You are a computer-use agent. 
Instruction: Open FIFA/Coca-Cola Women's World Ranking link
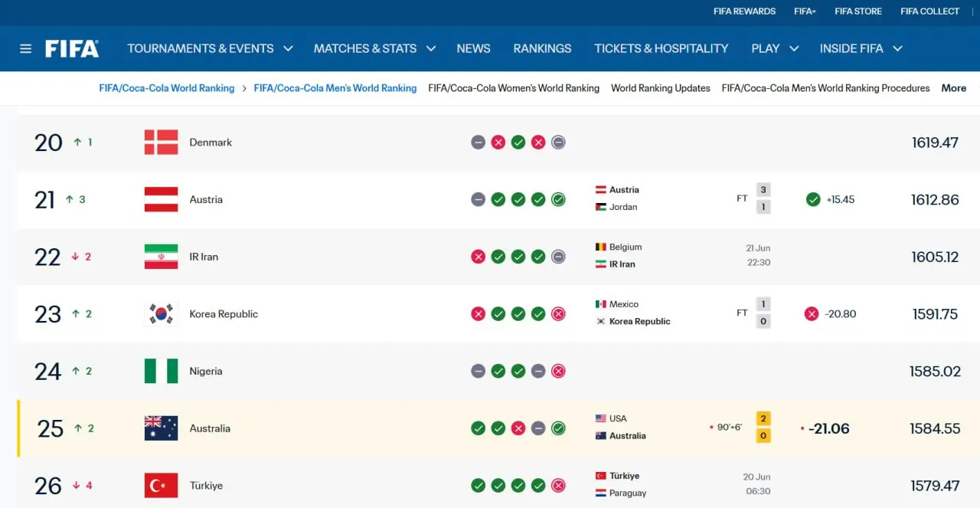coord(514,88)
